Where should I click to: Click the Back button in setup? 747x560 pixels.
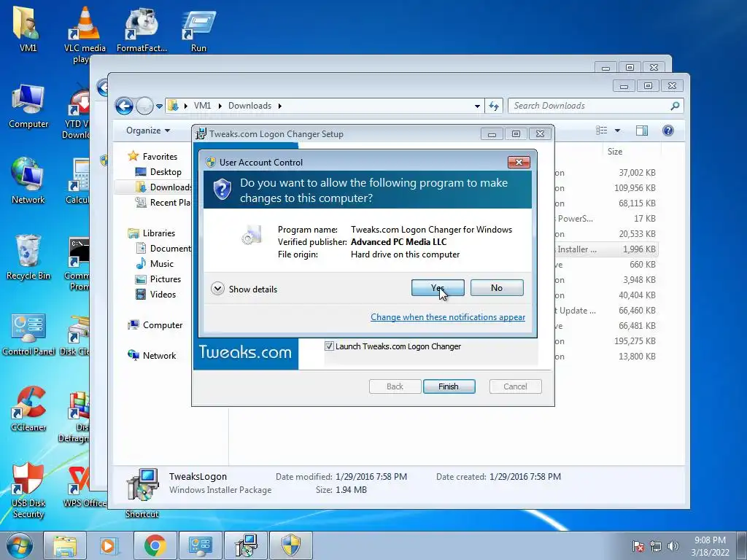[395, 386]
